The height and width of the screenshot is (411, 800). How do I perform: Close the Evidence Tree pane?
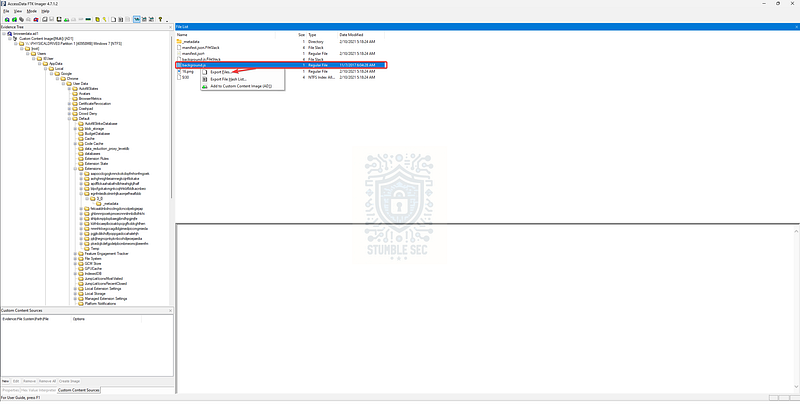(170, 27)
